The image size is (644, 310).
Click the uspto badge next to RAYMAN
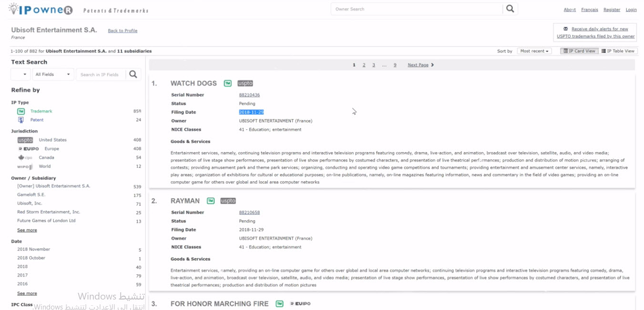tap(228, 201)
